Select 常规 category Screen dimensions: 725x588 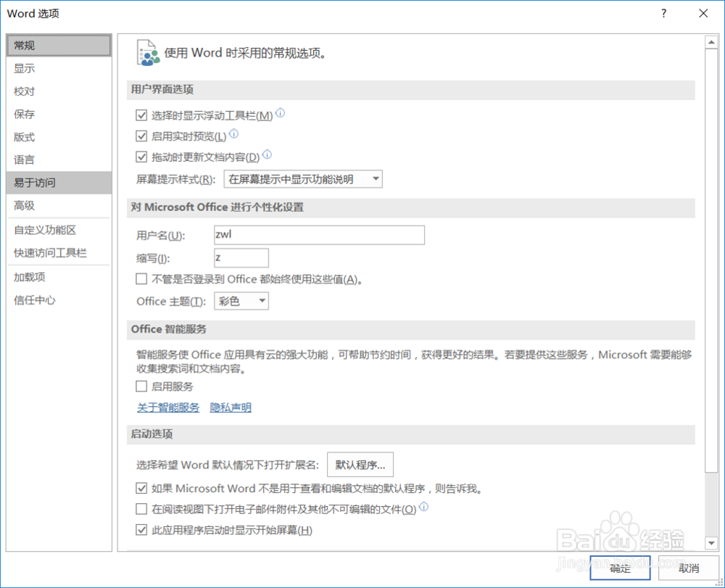[59, 45]
